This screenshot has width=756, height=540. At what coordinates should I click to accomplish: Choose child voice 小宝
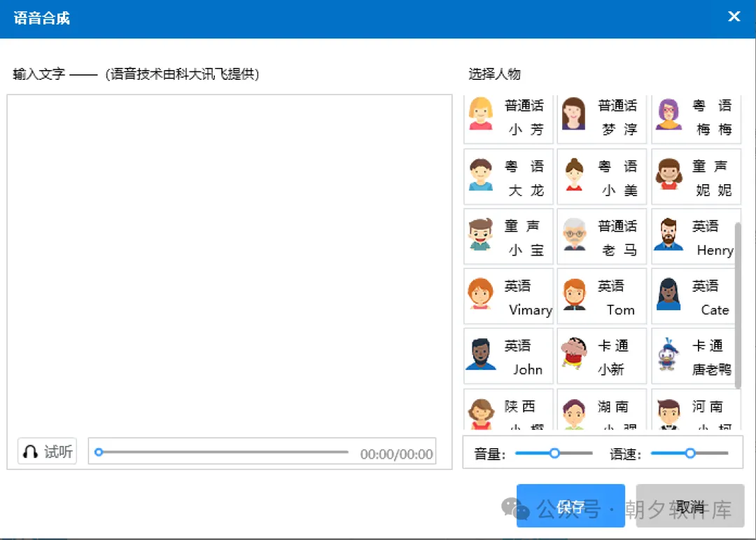[507, 237]
